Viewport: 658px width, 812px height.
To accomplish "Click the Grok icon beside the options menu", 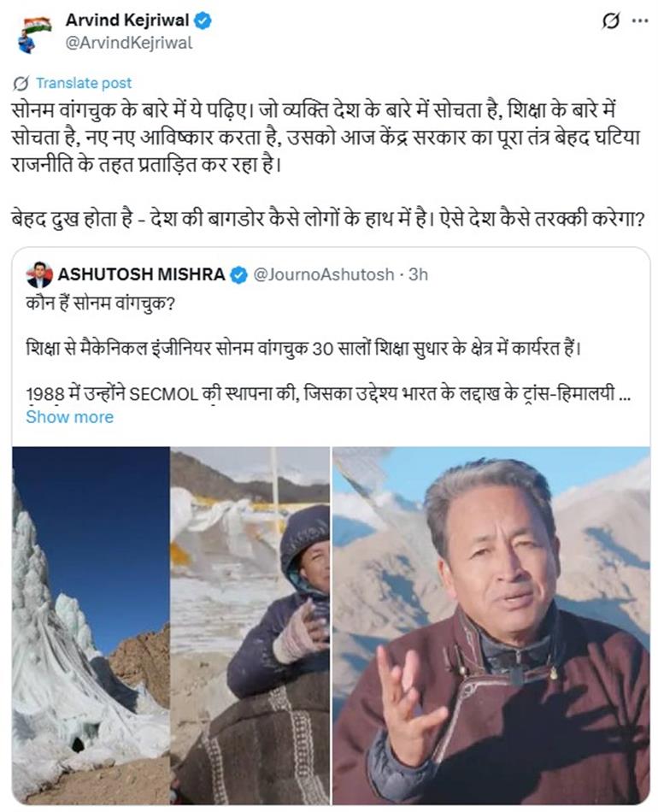I will 611,21.
